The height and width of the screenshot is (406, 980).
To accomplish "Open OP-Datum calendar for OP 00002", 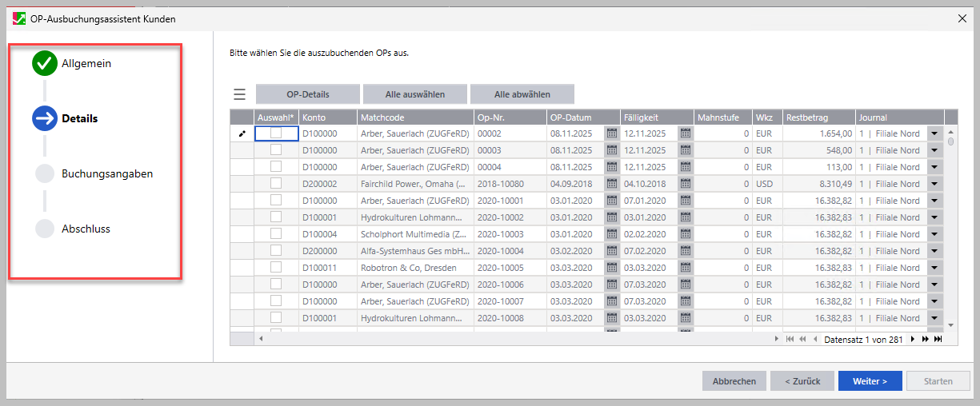I will point(612,133).
